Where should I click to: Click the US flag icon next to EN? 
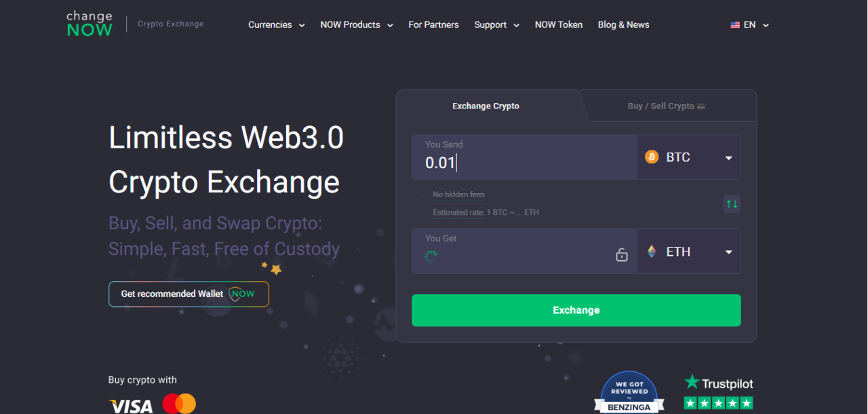click(x=734, y=24)
